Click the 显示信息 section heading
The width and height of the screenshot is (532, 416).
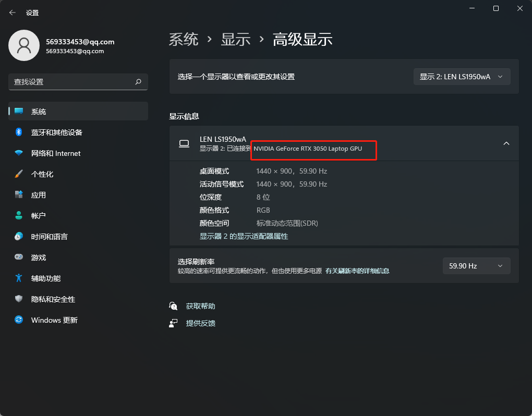tap(184, 116)
